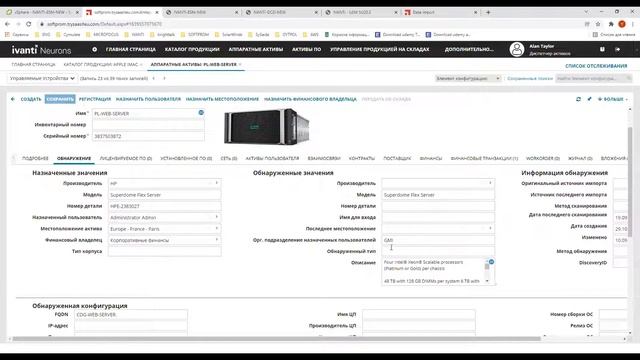Switch to ФИНАНСОВЫЕ ТРАНЗАКЦИИ tab

coord(484,158)
